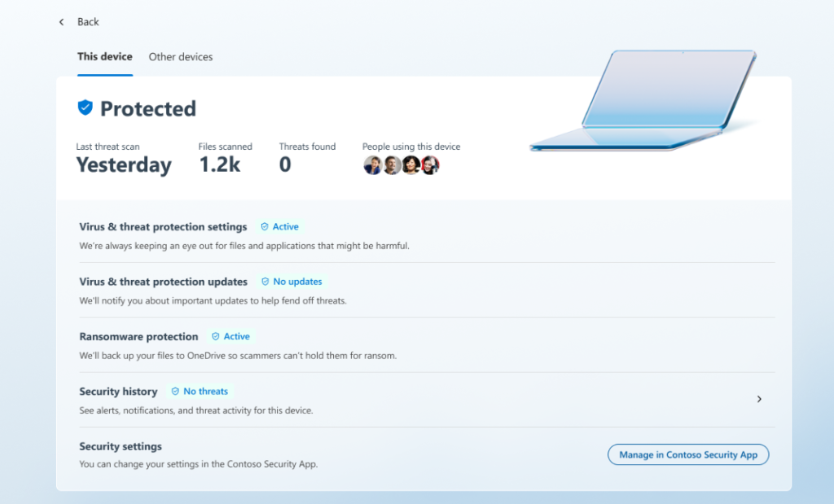Image resolution: width=834 pixels, height=504 pixels.
Task: Open Virus & threat protection settings
Action: pos(163,227)
